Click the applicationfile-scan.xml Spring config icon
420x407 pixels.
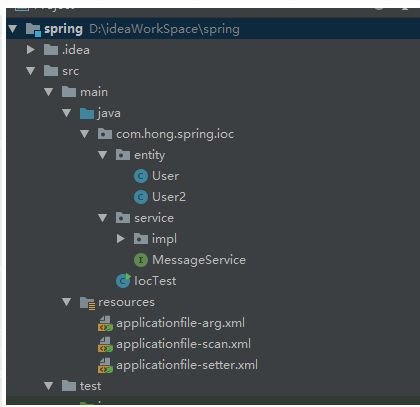[x=105, y=344]
